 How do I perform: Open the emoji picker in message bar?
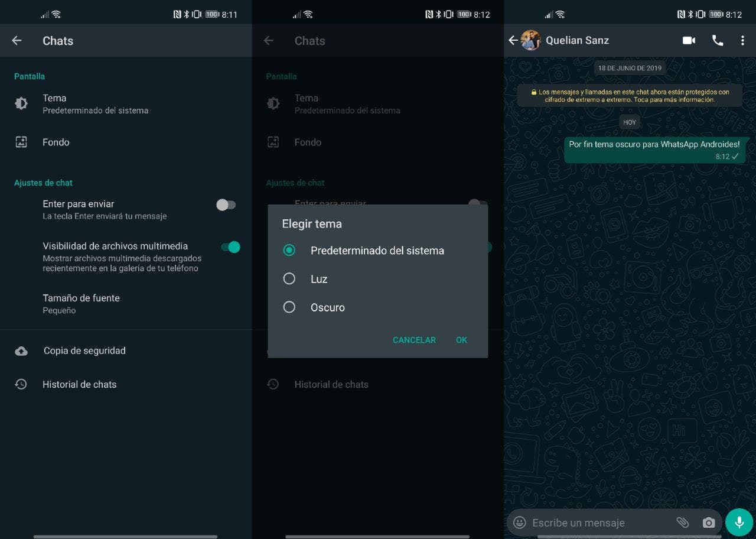520,522
